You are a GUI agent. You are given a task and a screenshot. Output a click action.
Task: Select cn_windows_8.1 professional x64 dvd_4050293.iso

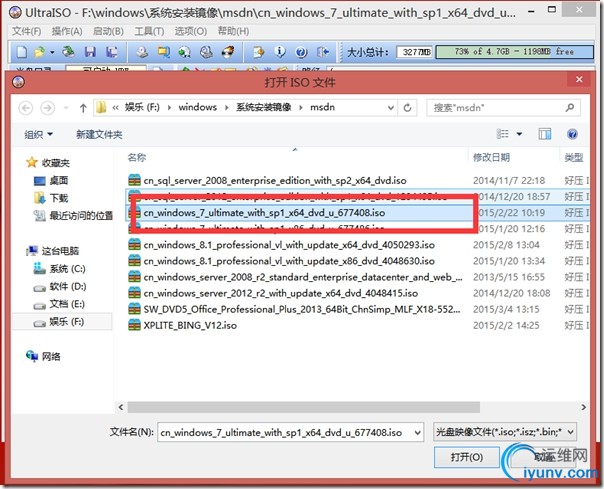(x=289, y=245)
